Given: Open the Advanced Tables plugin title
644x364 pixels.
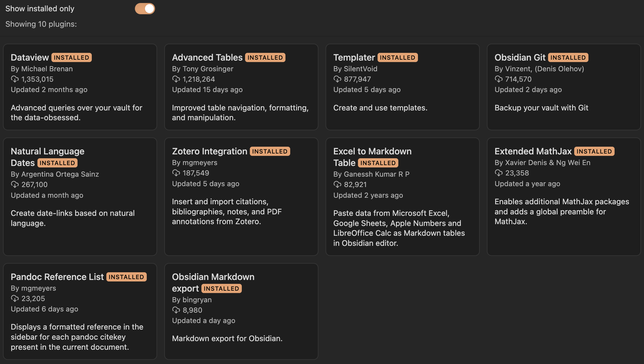Looking at the screenshot, I should [207, 57].
